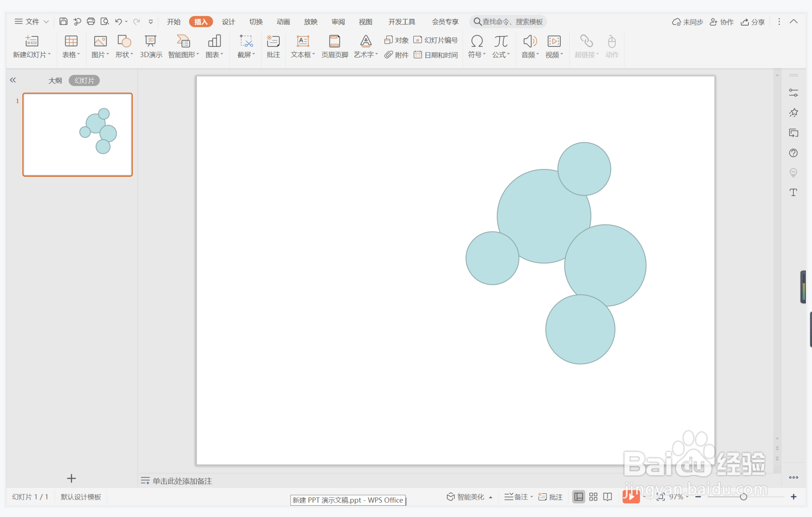This screenshot has width=812, height=517.
Task: Open the 3D演示 tool
Action: 151,46
